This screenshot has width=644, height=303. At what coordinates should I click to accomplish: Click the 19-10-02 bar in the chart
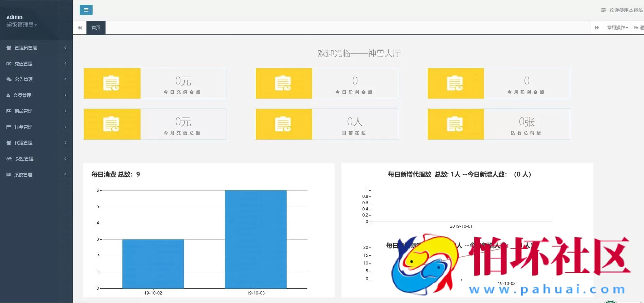click(x=153, y=264)
